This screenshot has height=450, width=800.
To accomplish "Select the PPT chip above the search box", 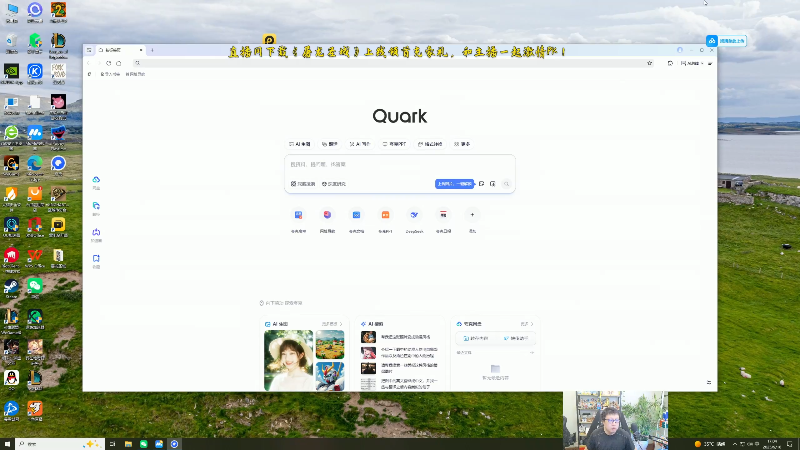I will point(394,144).
